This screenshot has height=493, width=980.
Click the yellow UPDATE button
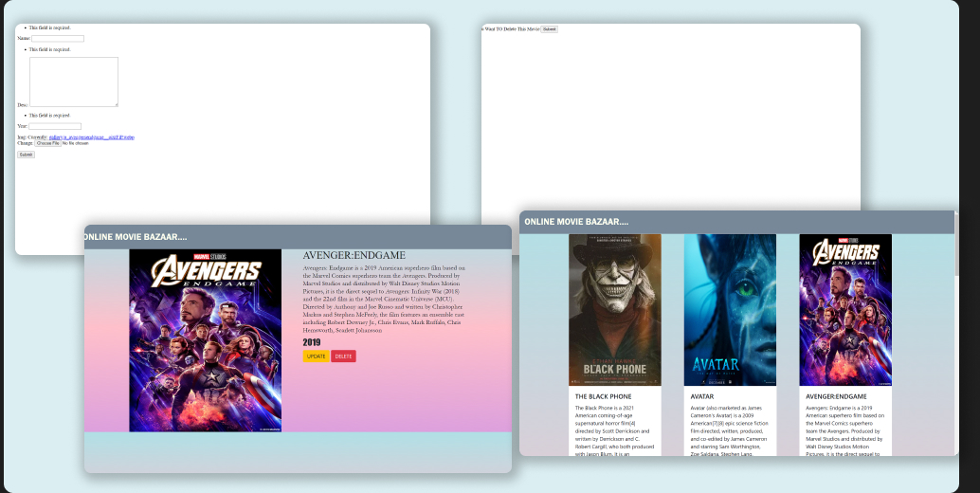[x=317, y=356]
